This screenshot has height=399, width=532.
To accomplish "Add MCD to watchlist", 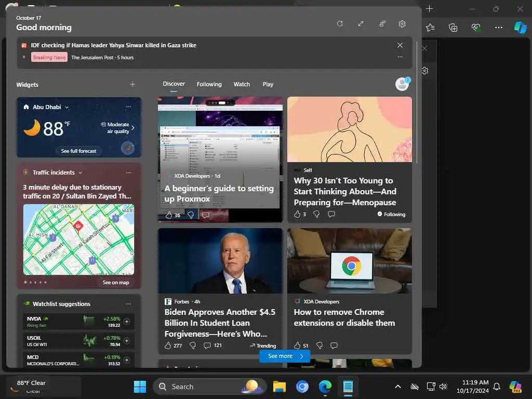I will (127, 360).
